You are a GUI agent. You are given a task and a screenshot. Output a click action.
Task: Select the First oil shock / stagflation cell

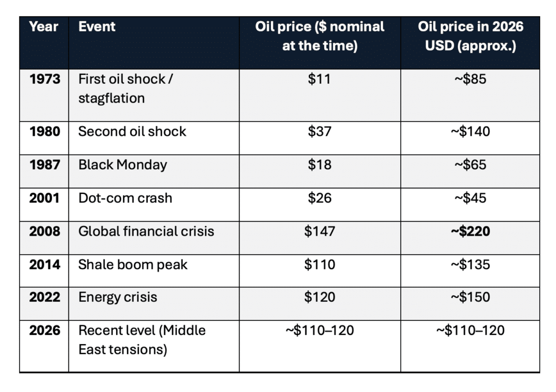click(x=125, y=88)
